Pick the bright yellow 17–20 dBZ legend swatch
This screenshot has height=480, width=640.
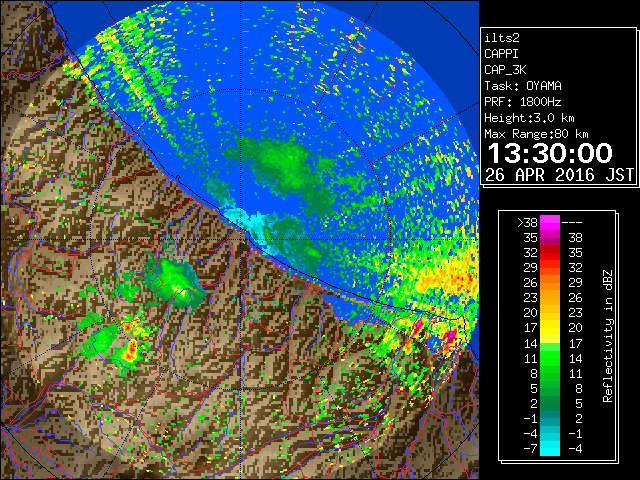[550, 328]
